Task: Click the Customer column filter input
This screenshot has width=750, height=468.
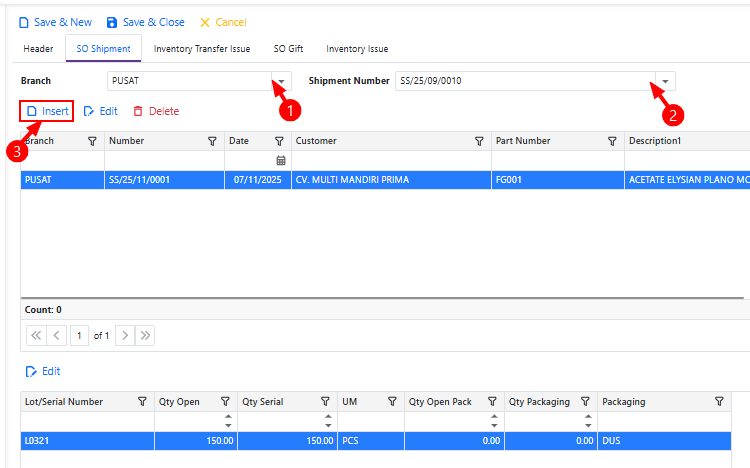Action: point(391,160)
